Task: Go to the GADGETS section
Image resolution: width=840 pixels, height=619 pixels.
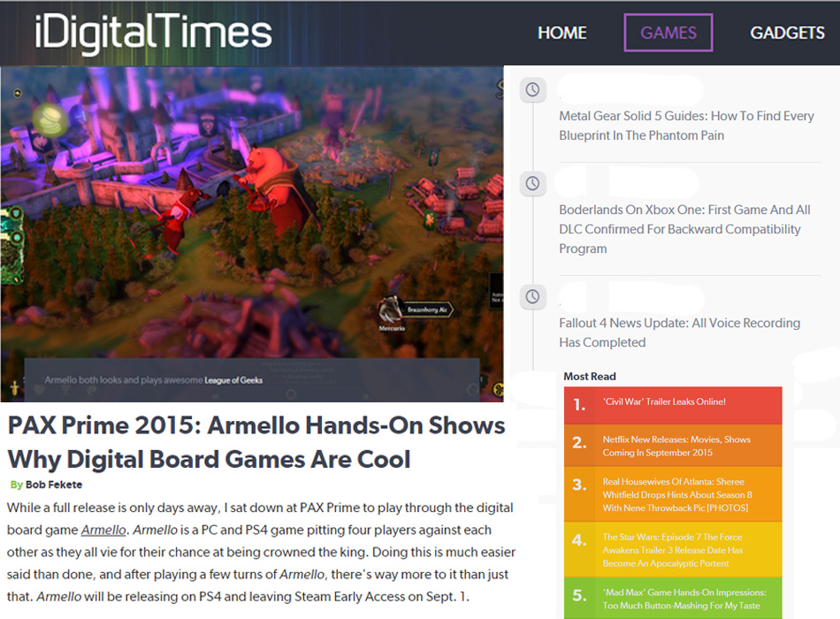Action: (787, 33)
